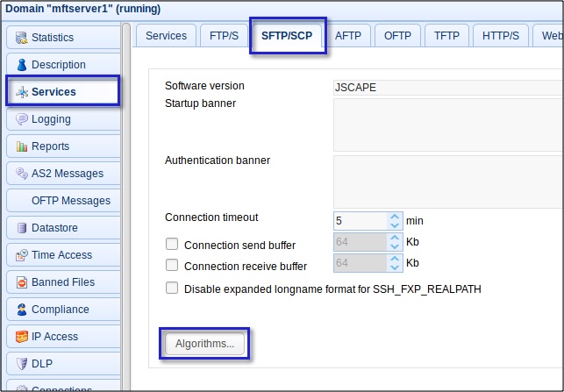Click the Datastore database icon
This screenshot has height=392, width=564.
point(22,228)
